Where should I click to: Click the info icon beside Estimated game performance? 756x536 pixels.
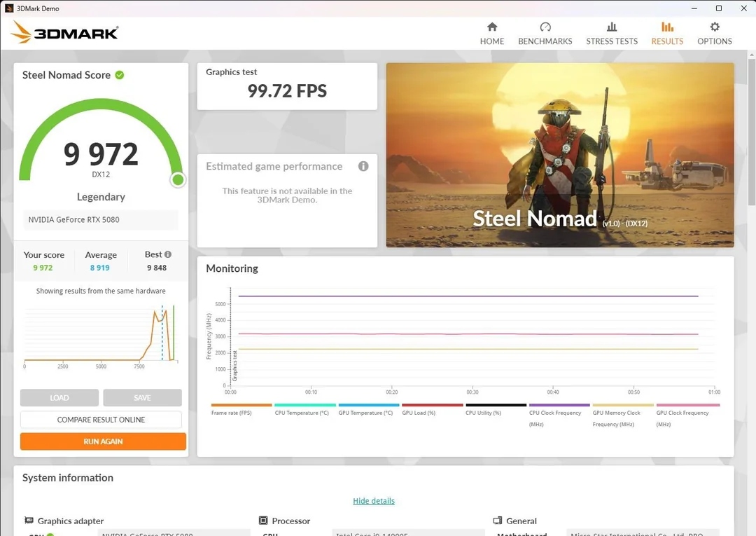pyautogui.click(x=363, y=166)
